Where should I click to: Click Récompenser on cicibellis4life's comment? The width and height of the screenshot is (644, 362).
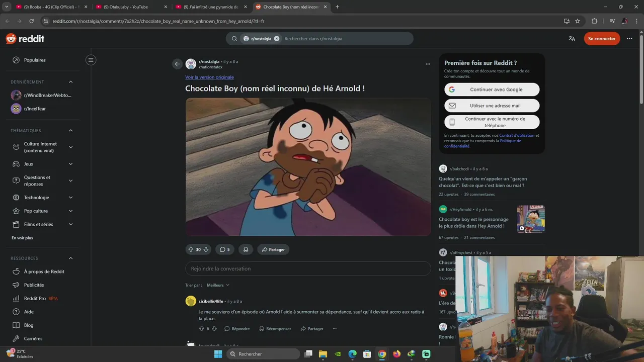(x=275, y=329)
